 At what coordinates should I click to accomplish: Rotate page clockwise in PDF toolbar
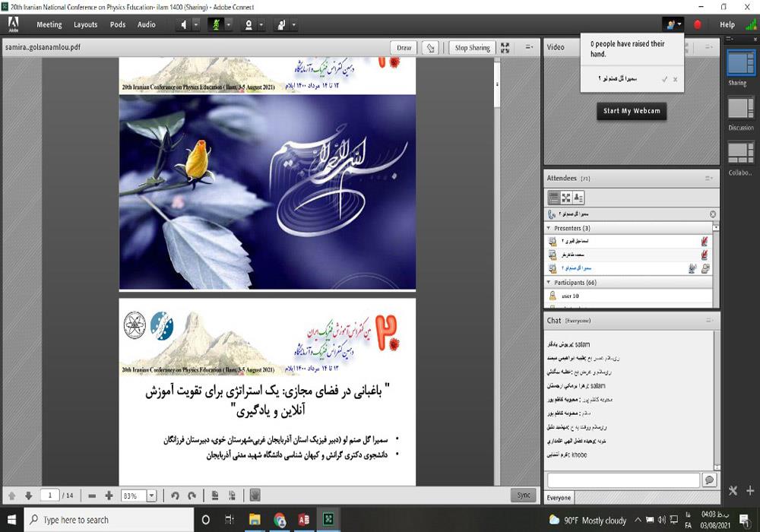(x=192, y=496)
